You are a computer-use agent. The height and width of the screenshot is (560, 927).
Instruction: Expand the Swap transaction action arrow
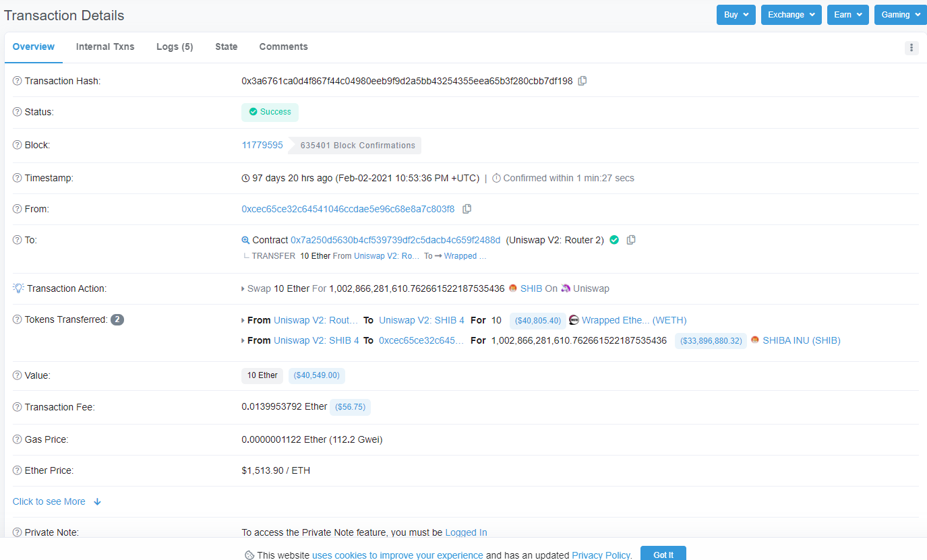pos(243,288)
